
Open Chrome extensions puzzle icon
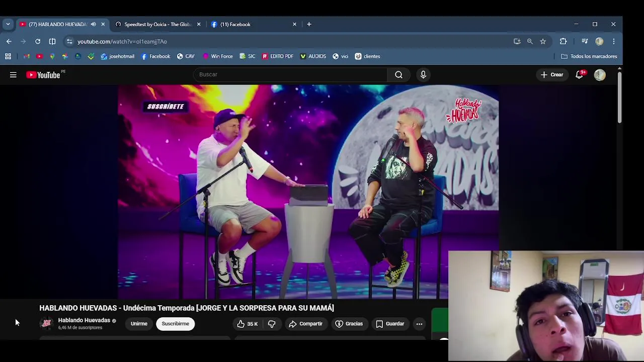563,41
